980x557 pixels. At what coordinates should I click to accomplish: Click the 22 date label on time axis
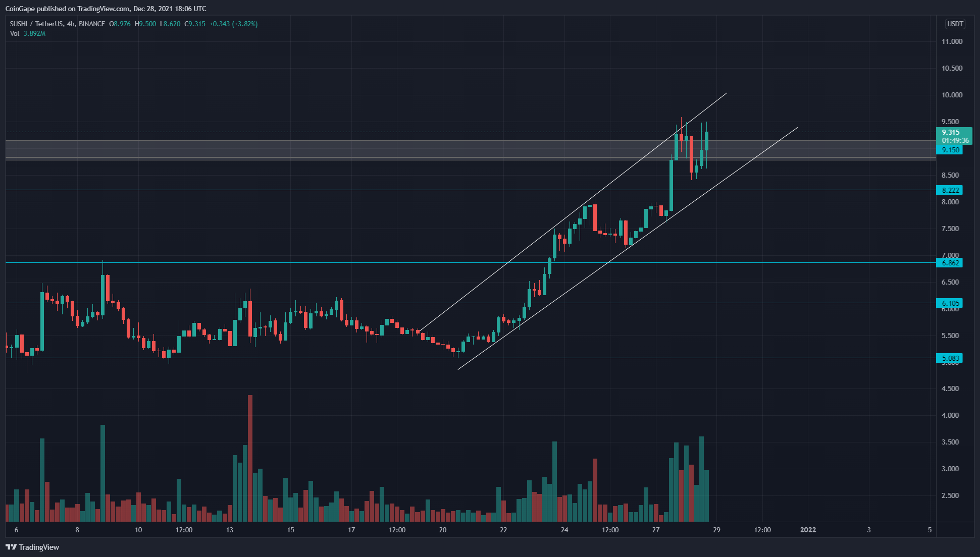tap(503, 530)
